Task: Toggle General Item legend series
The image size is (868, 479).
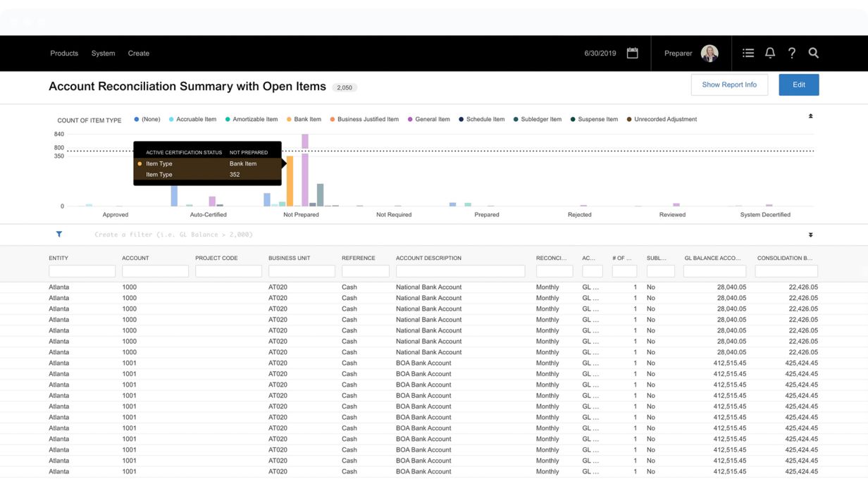Action: click(x=432, y=120)
